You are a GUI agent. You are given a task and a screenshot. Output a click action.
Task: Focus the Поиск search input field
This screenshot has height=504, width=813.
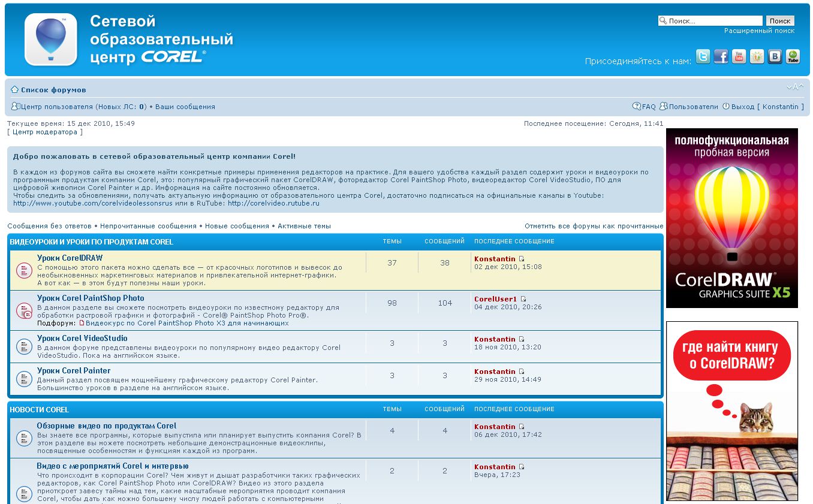point(713,21)
